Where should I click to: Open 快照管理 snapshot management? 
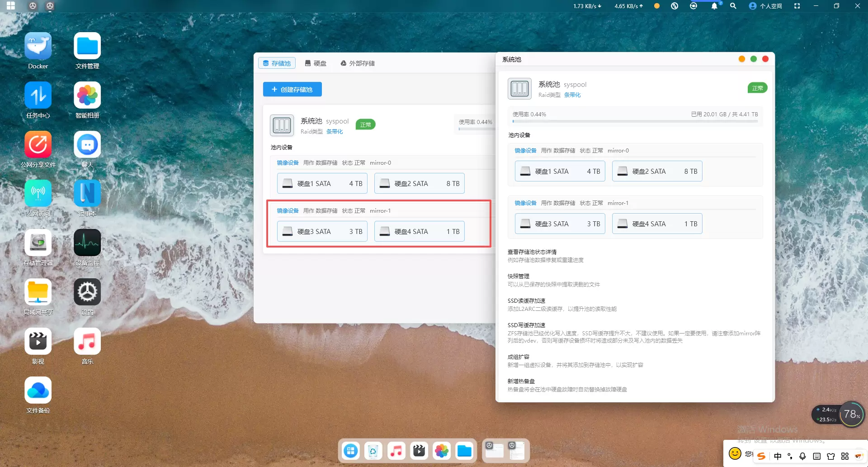tap(518, 276)
